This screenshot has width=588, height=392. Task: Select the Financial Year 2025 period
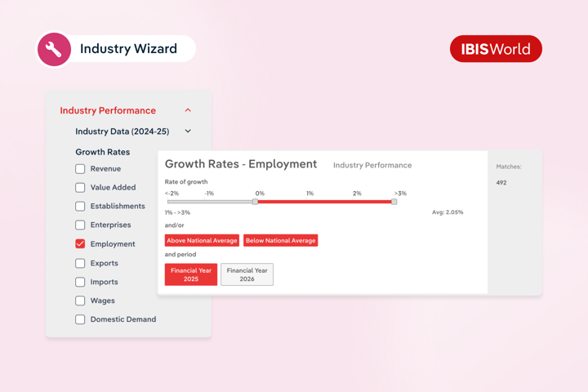[x=191, y=274]
